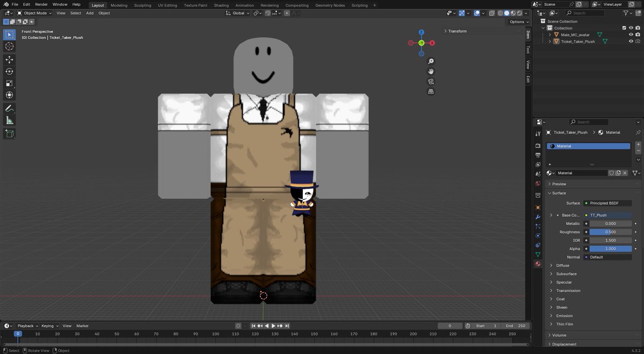Viewport: 644px width, 354px height.
Task: Select the Annotate tool
Action: pyautogui.click(x=9, y=108)
